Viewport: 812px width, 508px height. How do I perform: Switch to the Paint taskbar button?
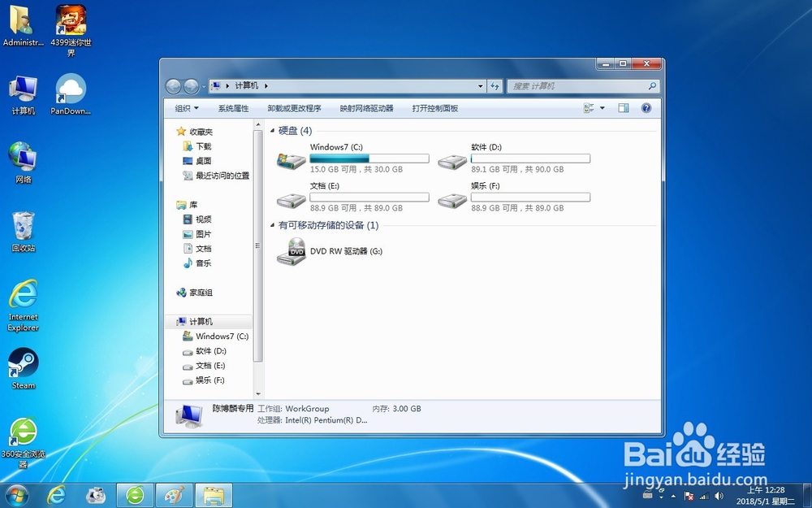pyautogui.click(x=175, y=496)
